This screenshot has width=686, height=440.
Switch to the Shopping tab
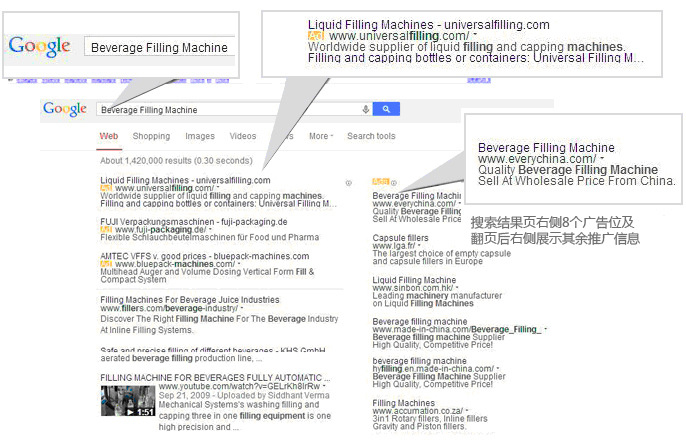(x=151, y=136)
